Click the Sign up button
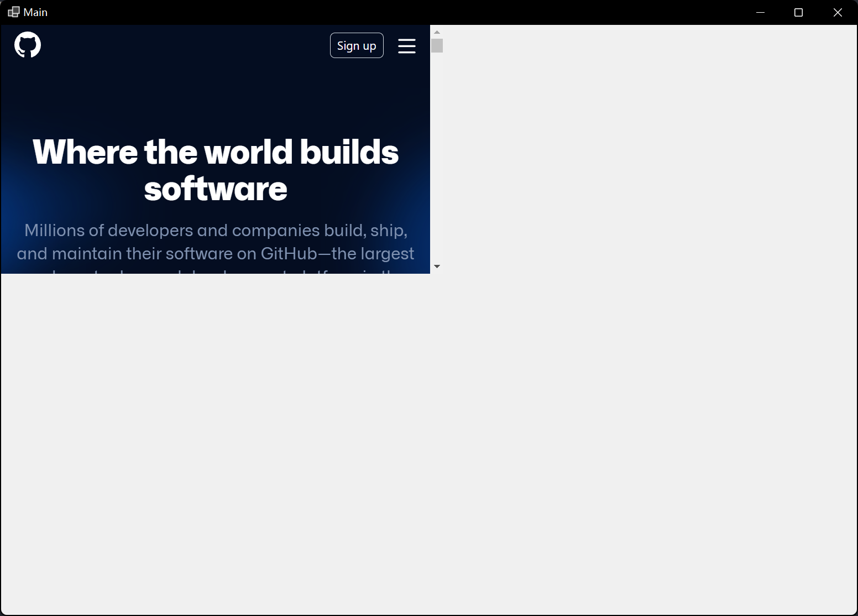Image resolution: width=858 pixels, height=616 pixels. (357, 45)
